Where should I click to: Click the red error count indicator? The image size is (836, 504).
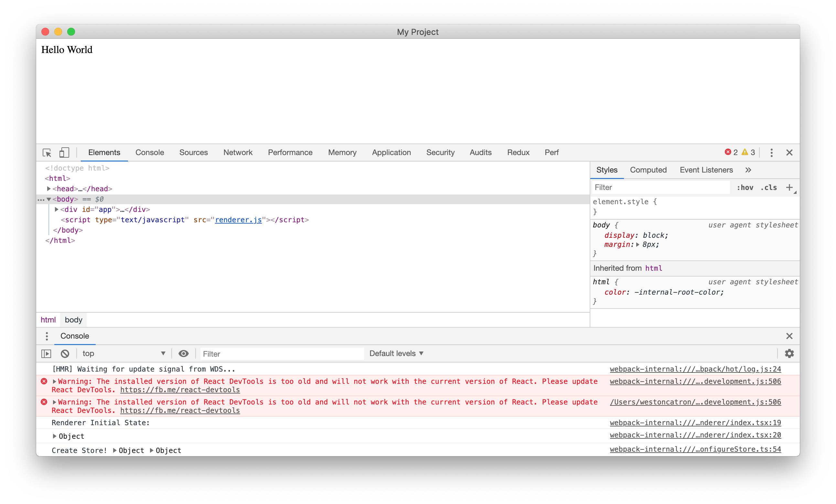point(731,152)
